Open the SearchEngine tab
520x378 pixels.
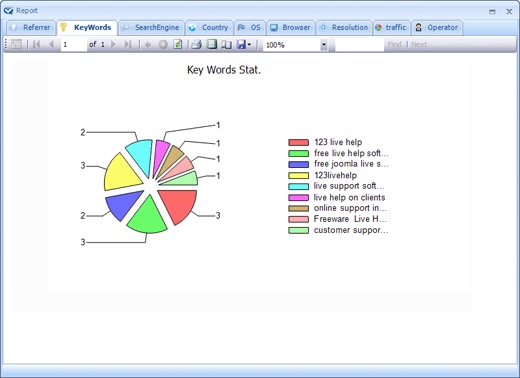point(151,28)
